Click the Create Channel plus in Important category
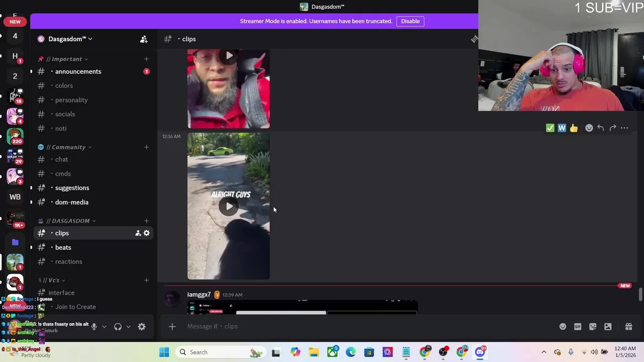This screenshot has width=644, height=362. click(x=146, y=59)
